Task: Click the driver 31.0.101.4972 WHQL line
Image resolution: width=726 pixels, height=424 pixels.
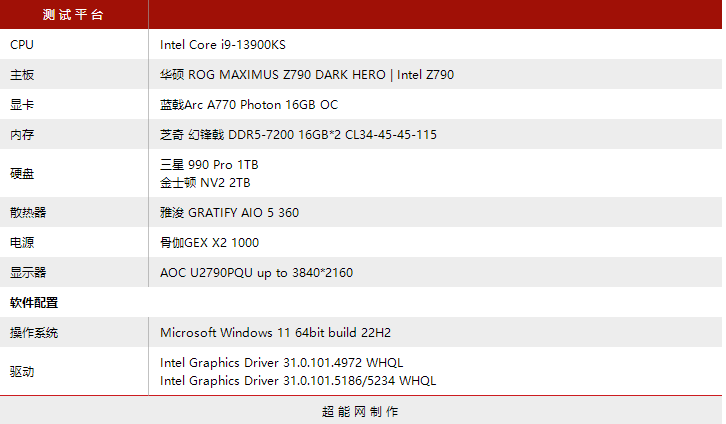Action: tap(282, 362)
